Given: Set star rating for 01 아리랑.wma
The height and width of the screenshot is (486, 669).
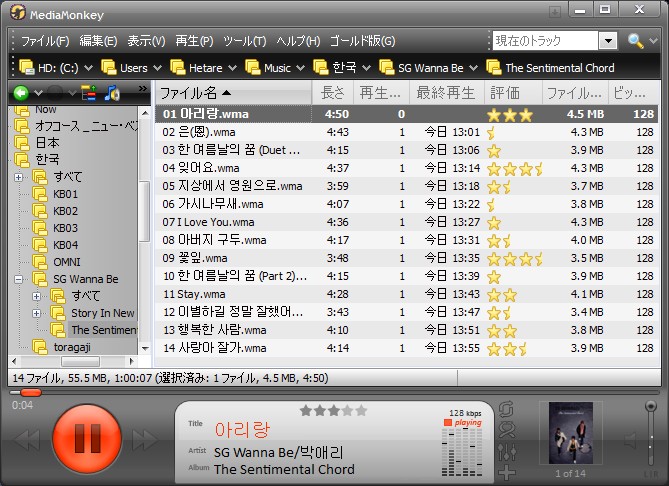Looking at the screenshot, I should click(510, 115).
